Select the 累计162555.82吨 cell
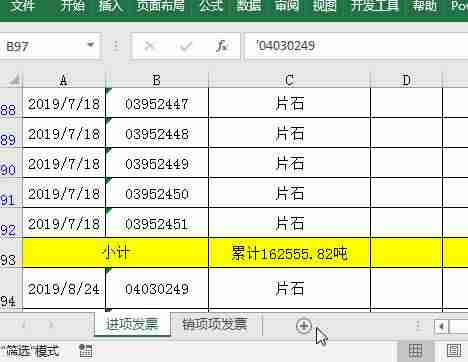 point(289,253)
